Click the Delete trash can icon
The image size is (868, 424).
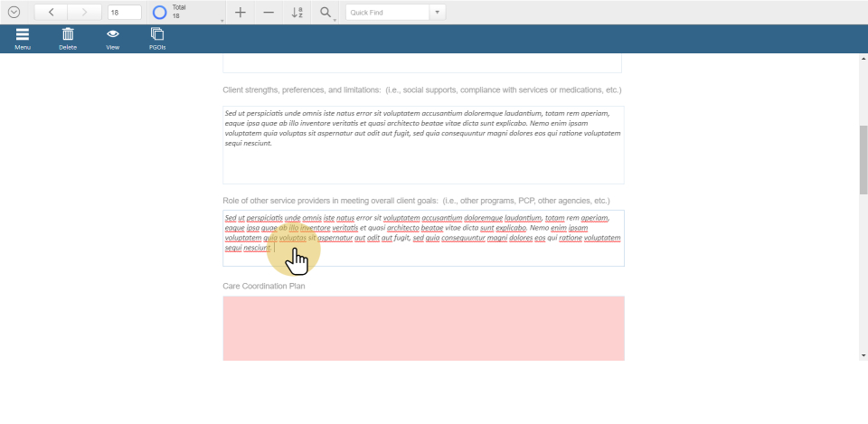[x=68, y=34]
